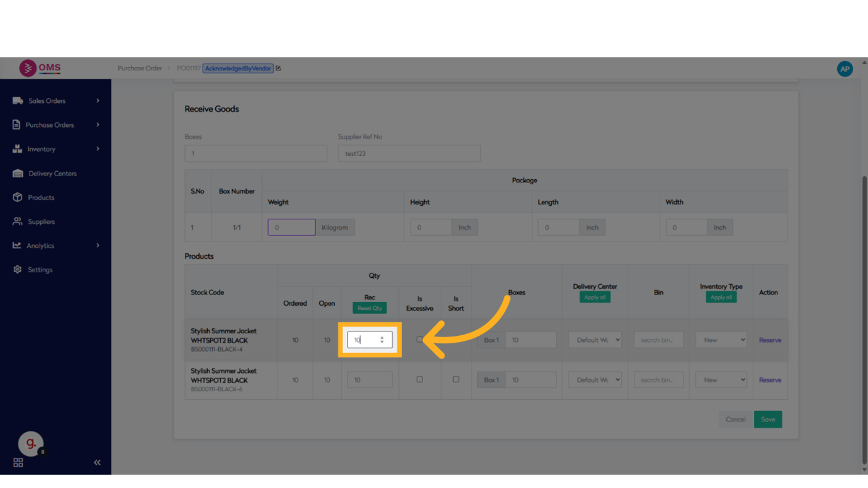Click the Reset Qty button

[x=369, y=308]
